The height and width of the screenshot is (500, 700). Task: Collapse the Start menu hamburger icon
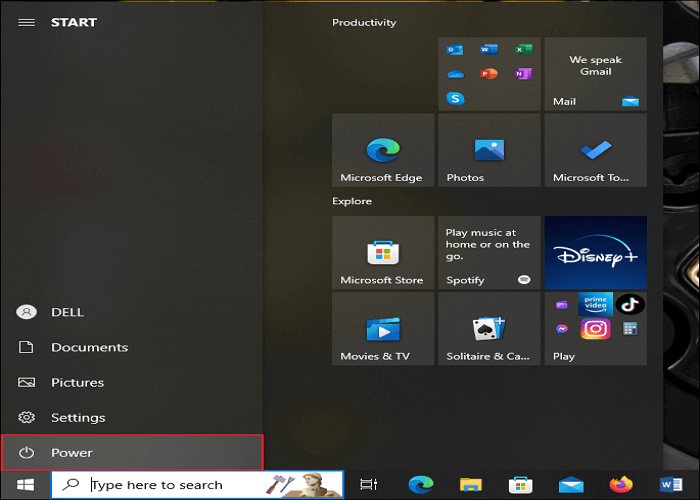26,22
